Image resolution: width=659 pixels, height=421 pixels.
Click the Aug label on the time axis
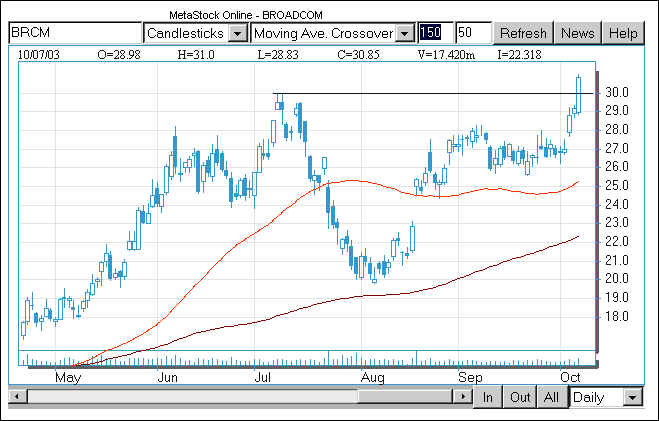click(372, 377)
